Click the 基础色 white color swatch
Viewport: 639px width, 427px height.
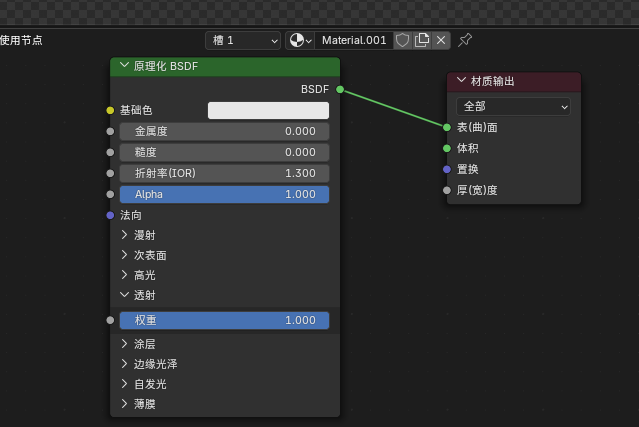[x=268, y=110]
